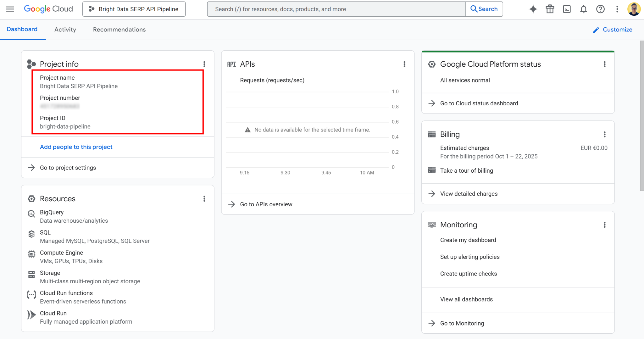Switch to the Recommendations tab

[x=119, y=29]
